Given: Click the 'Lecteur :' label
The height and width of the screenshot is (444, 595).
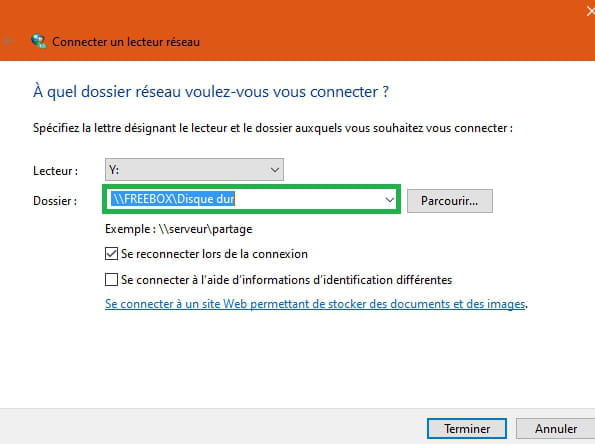Looking at the screenshot, I should (x=55, y=171).
